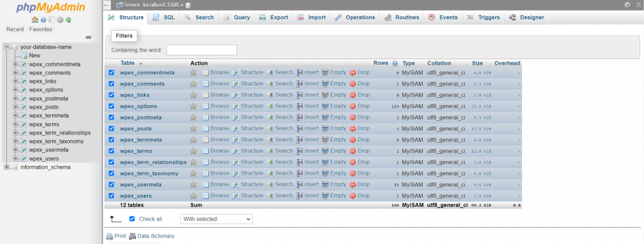Uncheck the wpex_links table checkbox
Image resolution: width=644 pixels, height=244 pixels.
tap(111, 95)
